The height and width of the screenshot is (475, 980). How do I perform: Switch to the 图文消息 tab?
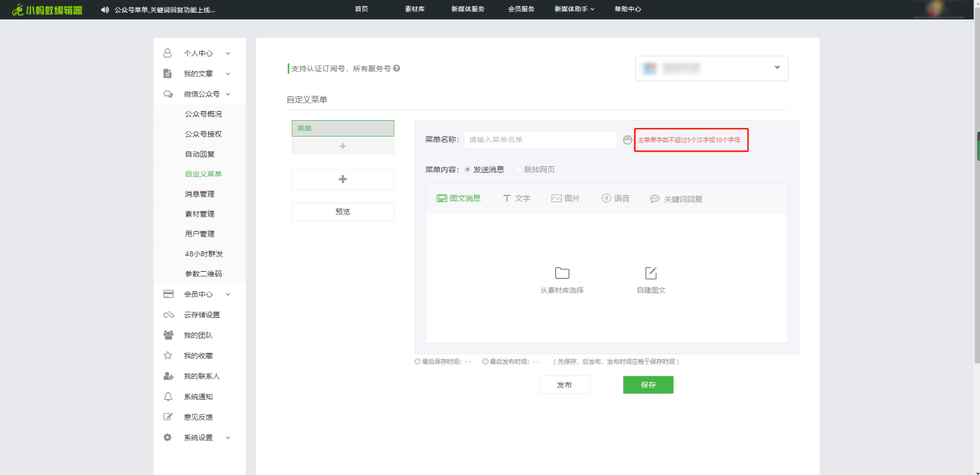(459, 198)
